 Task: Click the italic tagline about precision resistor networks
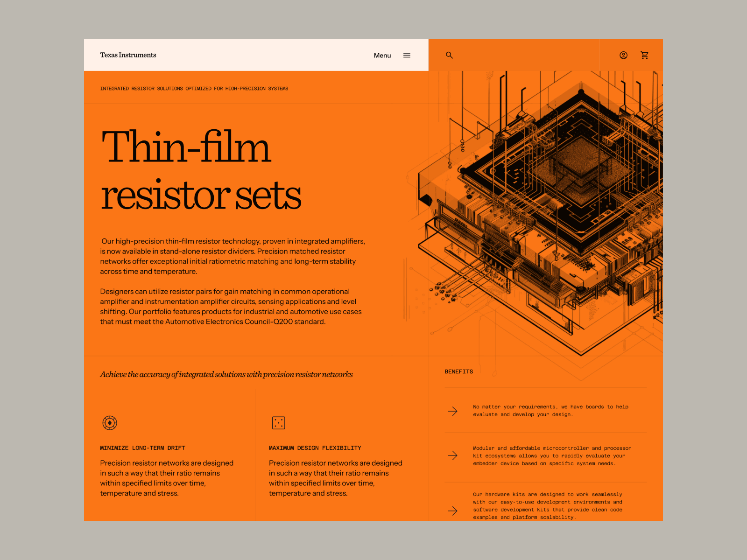(x=226, y=374)
